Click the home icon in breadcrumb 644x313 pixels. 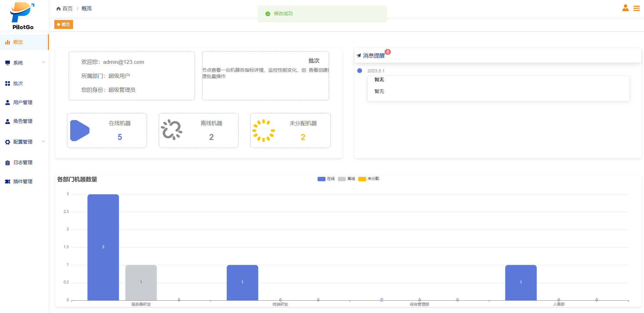coord(58,9)
